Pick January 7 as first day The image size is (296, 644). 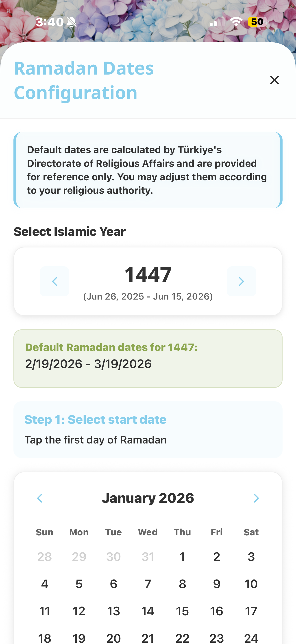click(x=148, y=584)
